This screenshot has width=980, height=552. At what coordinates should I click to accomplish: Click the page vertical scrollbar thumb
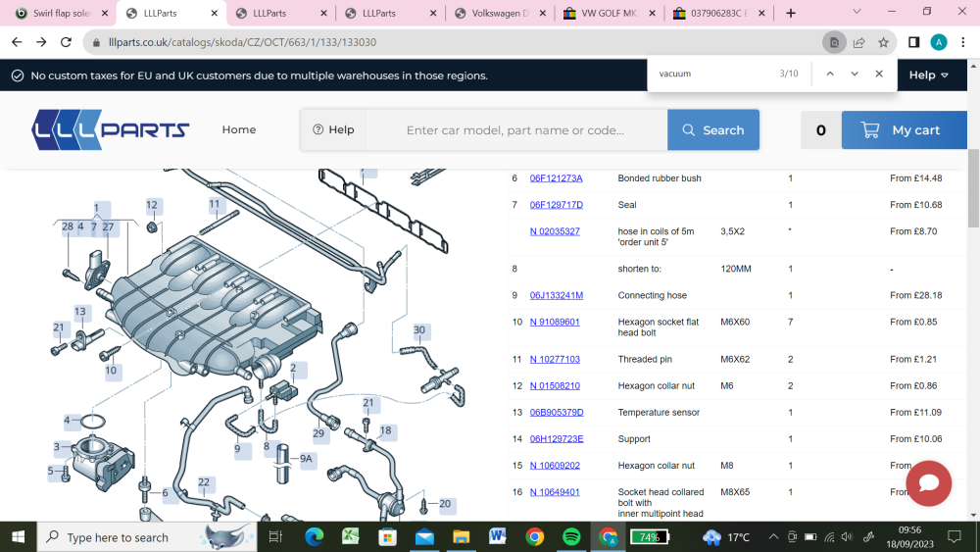[x=974, y=189]
